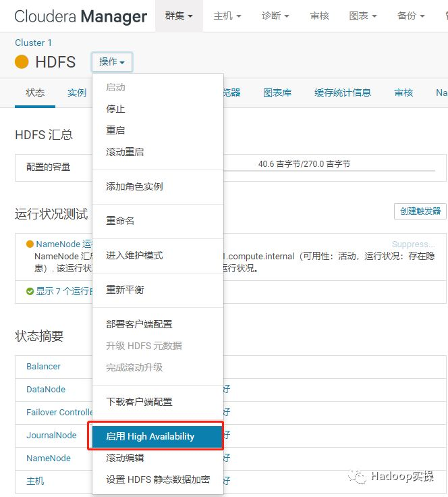The height and width of the screenshot is (497, 448).
Task: Expand the 备份 navigation dropdown
Action: [411, 16]
